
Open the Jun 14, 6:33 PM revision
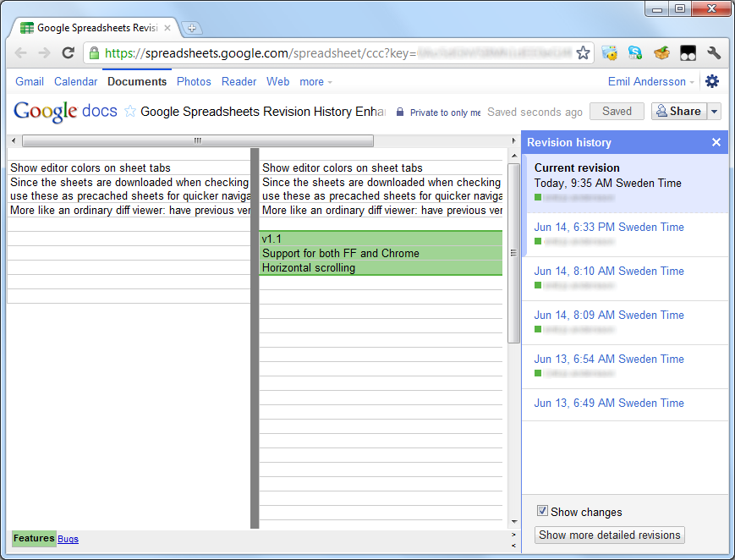tap(609, 227)
